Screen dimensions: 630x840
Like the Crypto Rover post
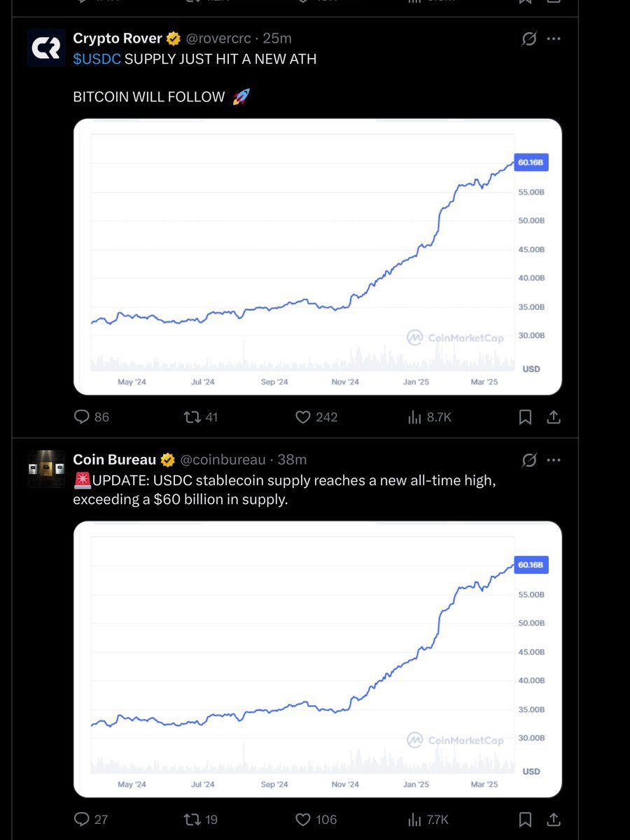coord(316,417)
